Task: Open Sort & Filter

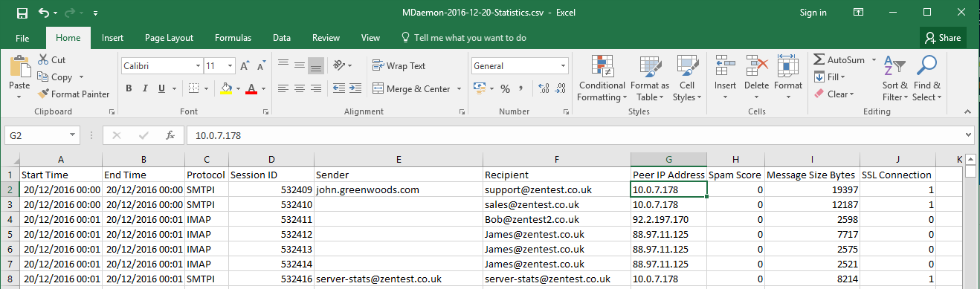Action: coord(894,77)
